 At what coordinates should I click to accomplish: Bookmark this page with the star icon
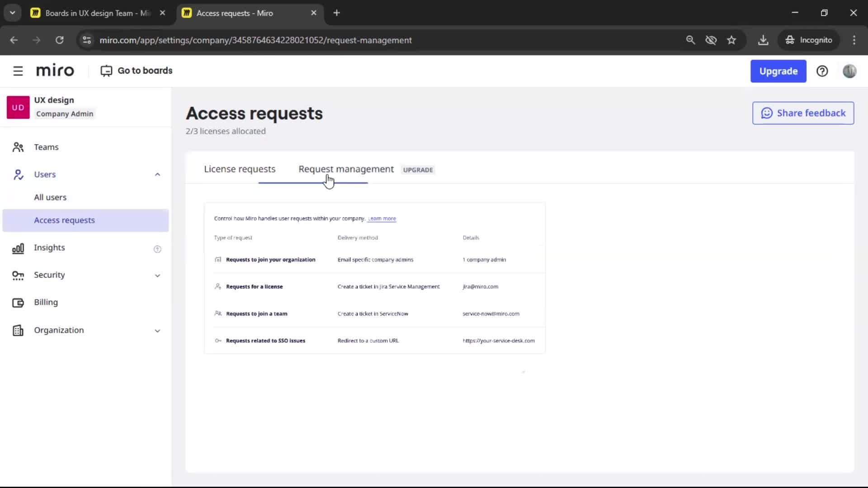click(x=731, y=40)
